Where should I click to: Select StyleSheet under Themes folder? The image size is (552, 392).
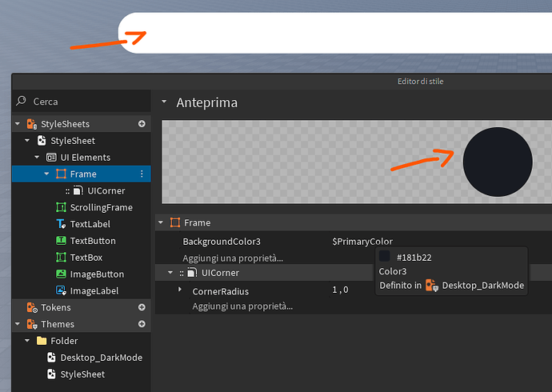(x=82, y=374)
